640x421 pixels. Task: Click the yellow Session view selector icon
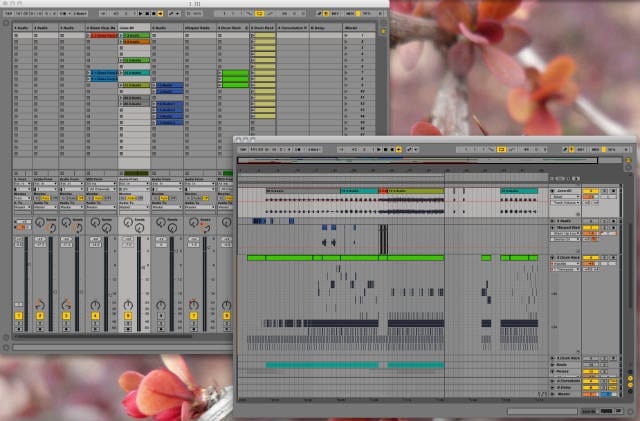pos(383,31)
